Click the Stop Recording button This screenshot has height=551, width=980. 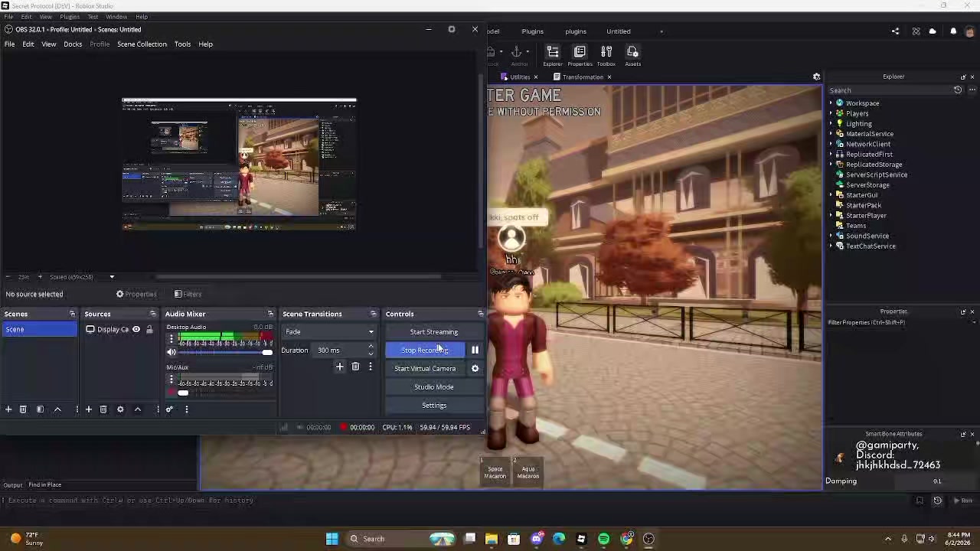[x=425, y=350]
